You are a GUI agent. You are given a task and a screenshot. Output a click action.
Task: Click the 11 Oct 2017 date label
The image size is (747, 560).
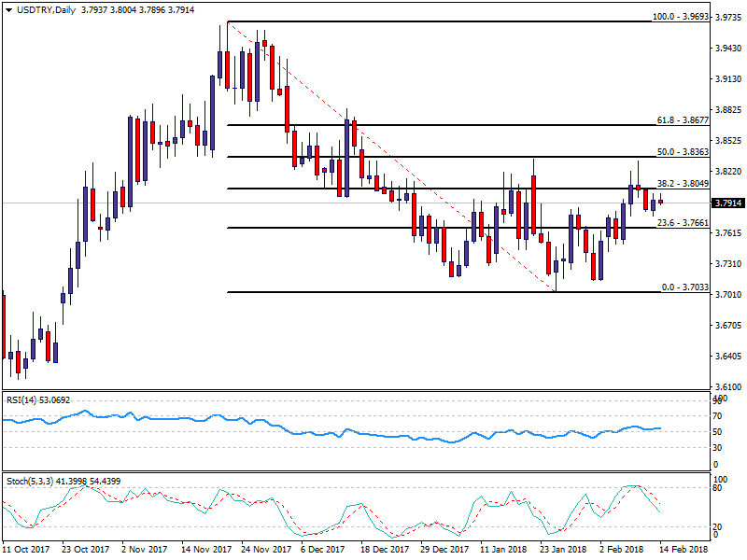tap(28, 551)
